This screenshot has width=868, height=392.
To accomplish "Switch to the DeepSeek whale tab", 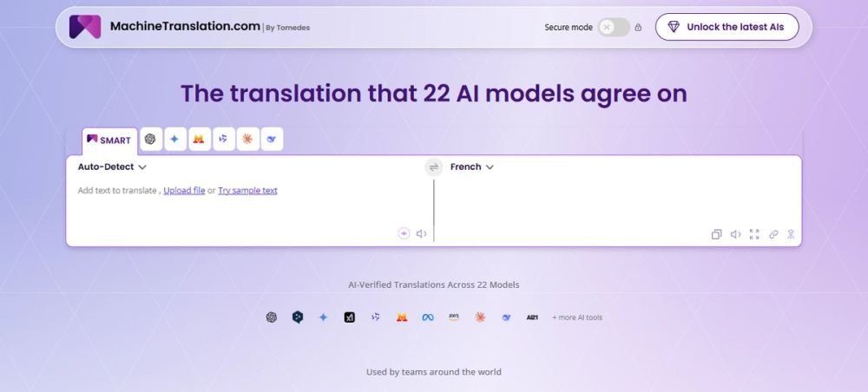I will click(x=272, y=139).
